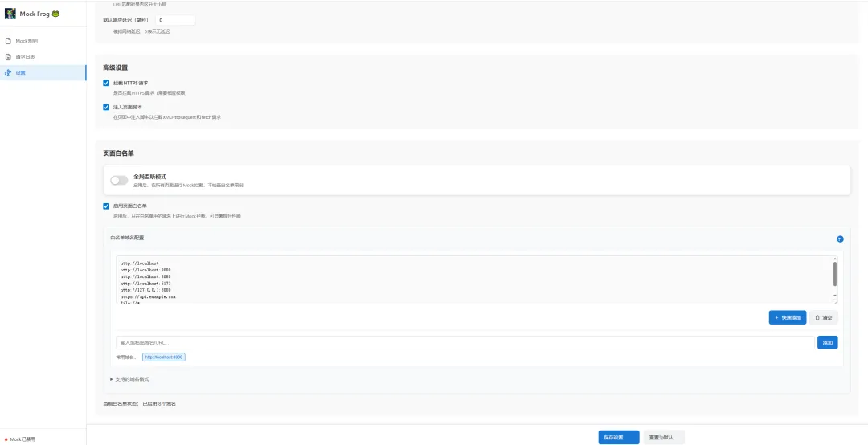Viewport: 868px width, 445px height.
Task: Click the whitelist textarea scrollbar thumb
Action: [x=835, y=274]
